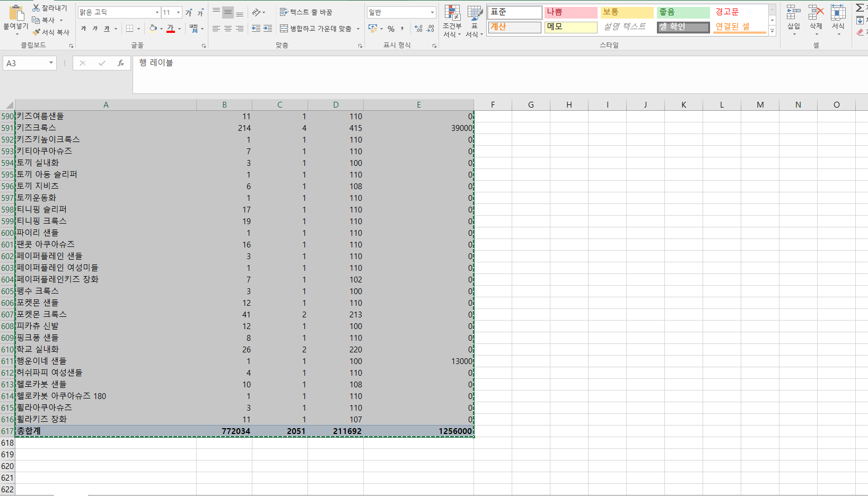868x496 pixels.
Task: Apply cell borders using the borders icon
Action: click(130, 28)
